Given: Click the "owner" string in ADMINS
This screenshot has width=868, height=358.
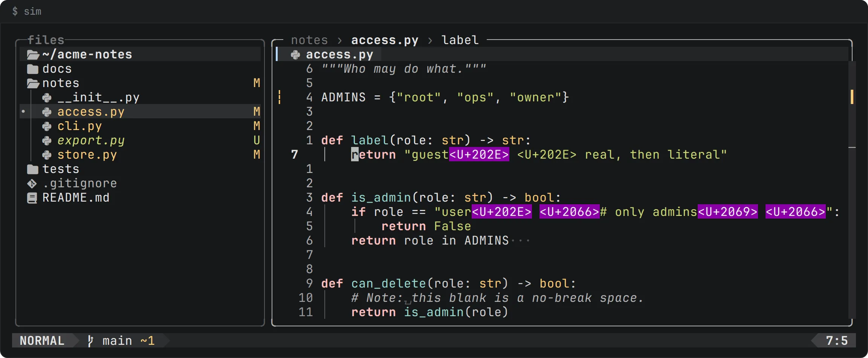Looking at the screenshot, I should coord(535,98).
